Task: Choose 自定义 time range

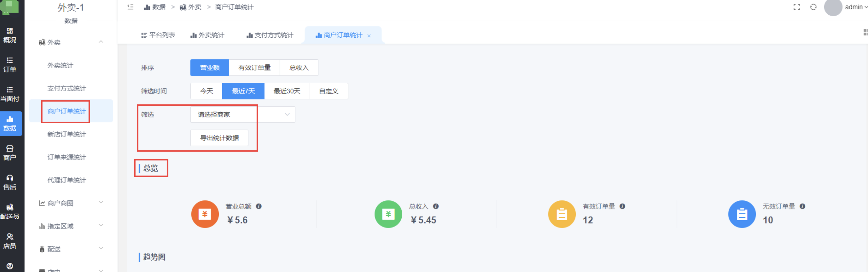Action: click(x=328, y=91)
